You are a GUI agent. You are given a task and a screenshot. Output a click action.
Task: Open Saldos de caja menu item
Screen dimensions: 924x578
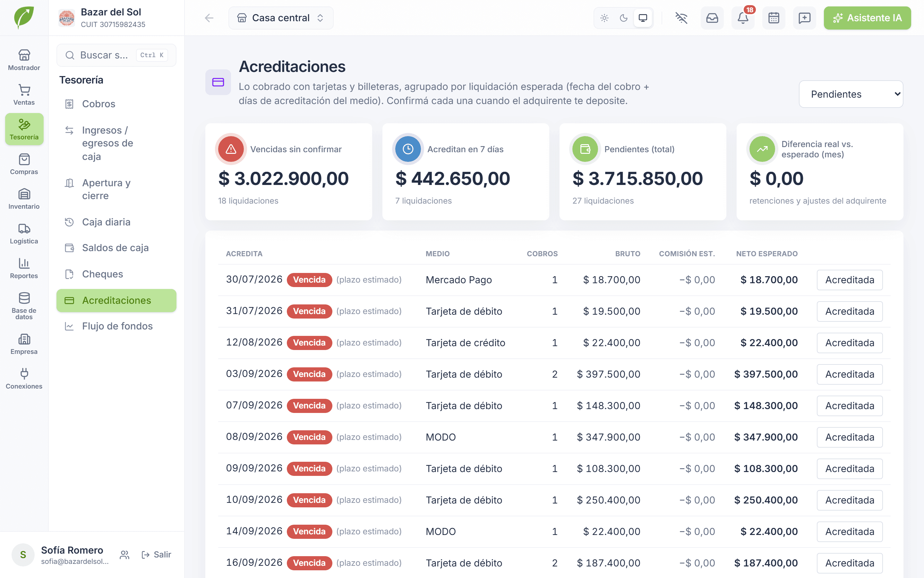[116, 248]
